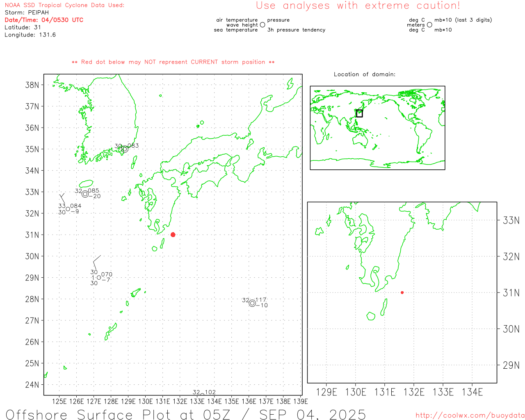Image resolution: width=525 pixels, height=420 pixels.
Task: Click the '129E' label on the inset map
Action: click(327, 393)
